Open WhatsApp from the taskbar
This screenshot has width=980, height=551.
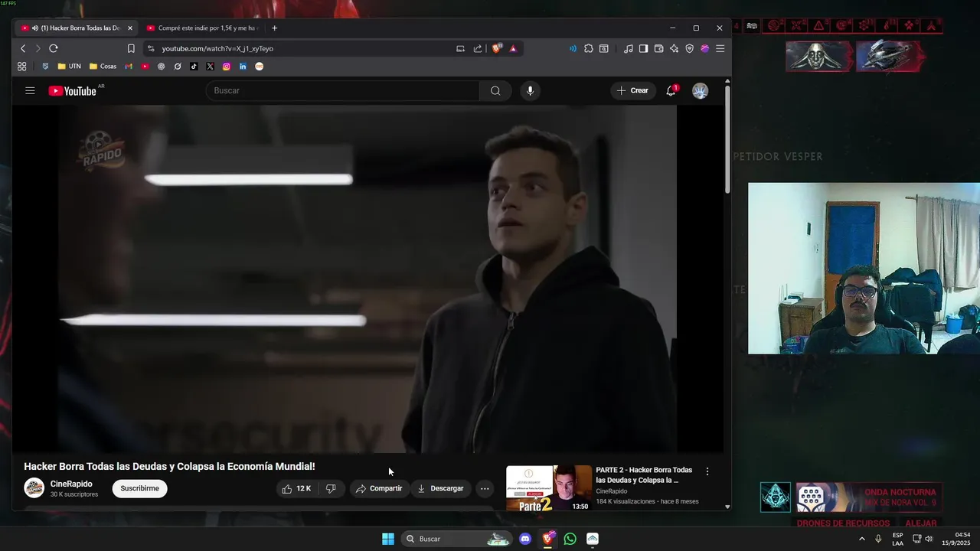click(x=570, y=539)
